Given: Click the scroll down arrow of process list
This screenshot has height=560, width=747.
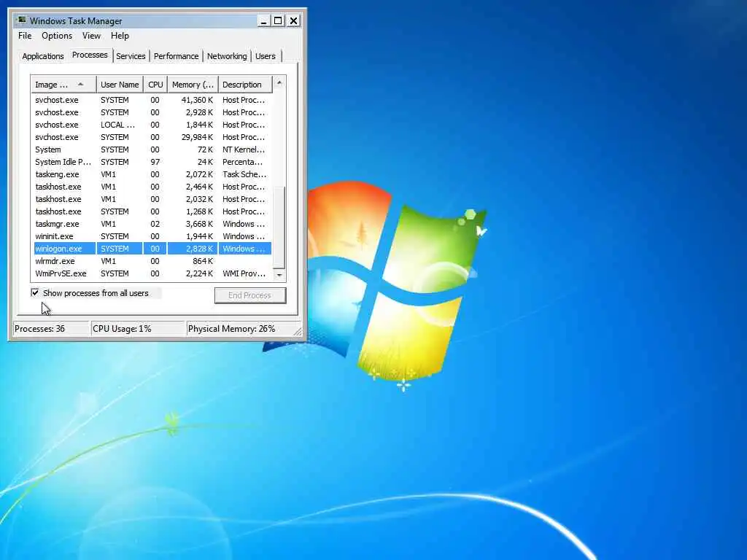Looking at the screenshot, I should 279,275.
